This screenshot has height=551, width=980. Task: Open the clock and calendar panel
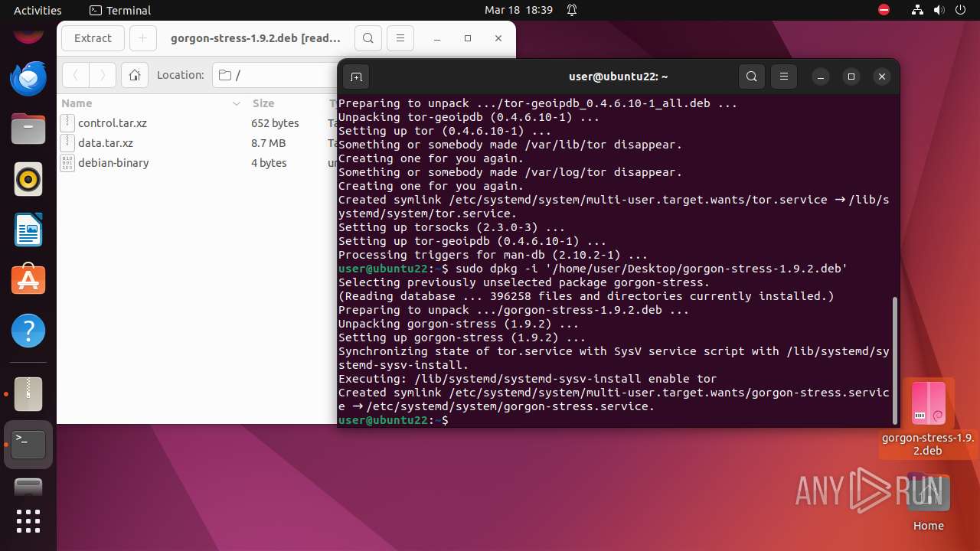[x=518, y=10]
